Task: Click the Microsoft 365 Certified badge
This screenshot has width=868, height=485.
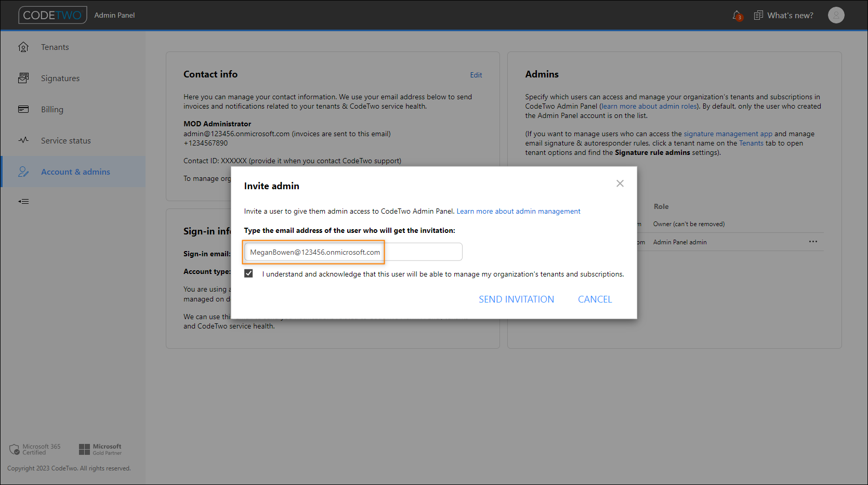Action: [35, 449]
